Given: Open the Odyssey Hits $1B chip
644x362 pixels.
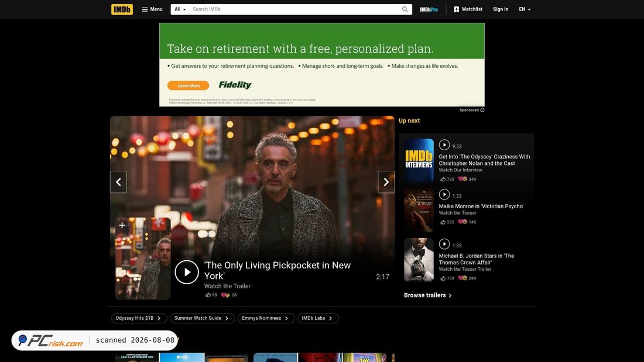Looking at the screenshot, I should click(139, 318).
